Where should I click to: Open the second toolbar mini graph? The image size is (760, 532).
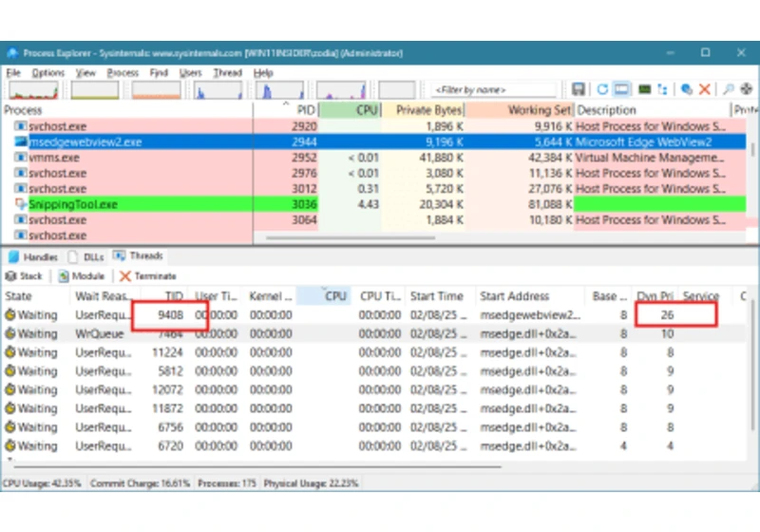point(94,89)
